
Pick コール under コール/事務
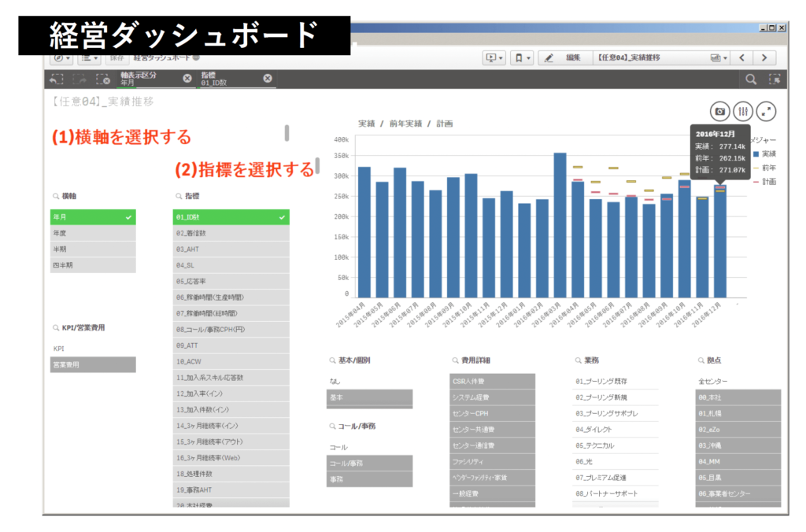coord(370,447)
